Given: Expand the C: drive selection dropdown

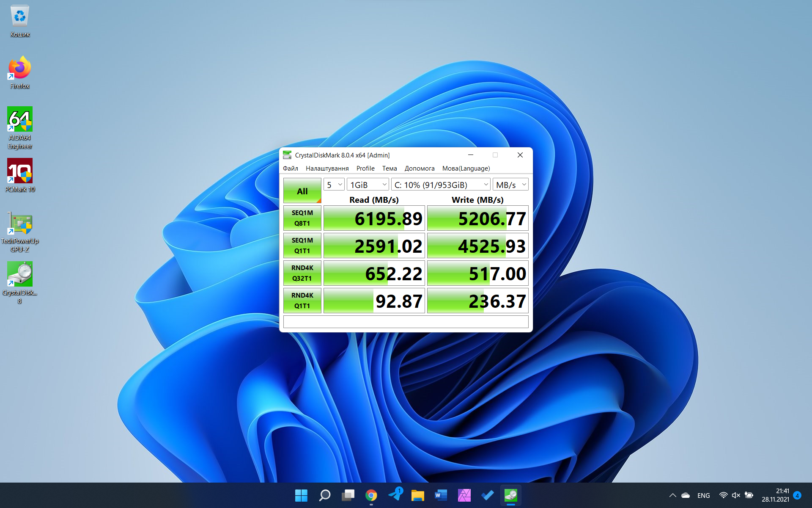Looking at the screenshot, I should tap(441, 185).
